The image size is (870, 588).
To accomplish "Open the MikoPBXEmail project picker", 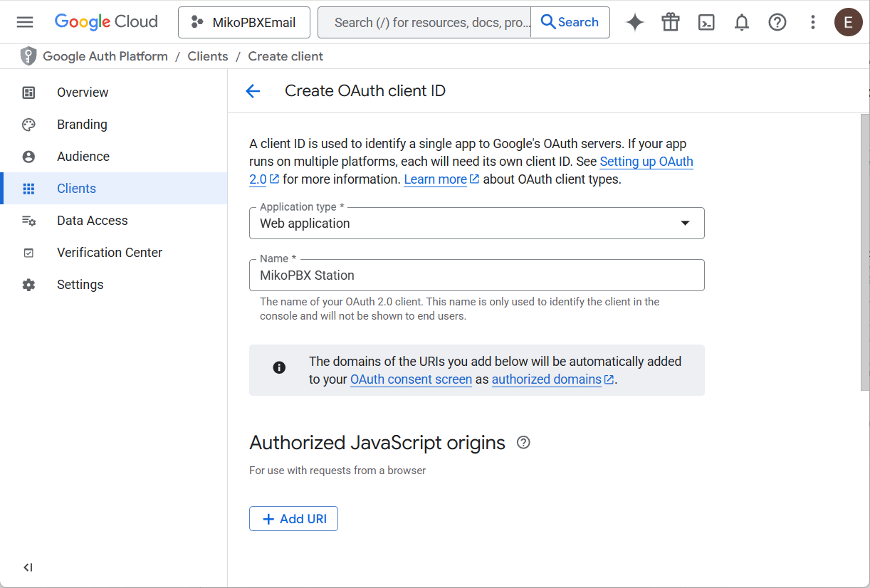I will click(244, 22).
